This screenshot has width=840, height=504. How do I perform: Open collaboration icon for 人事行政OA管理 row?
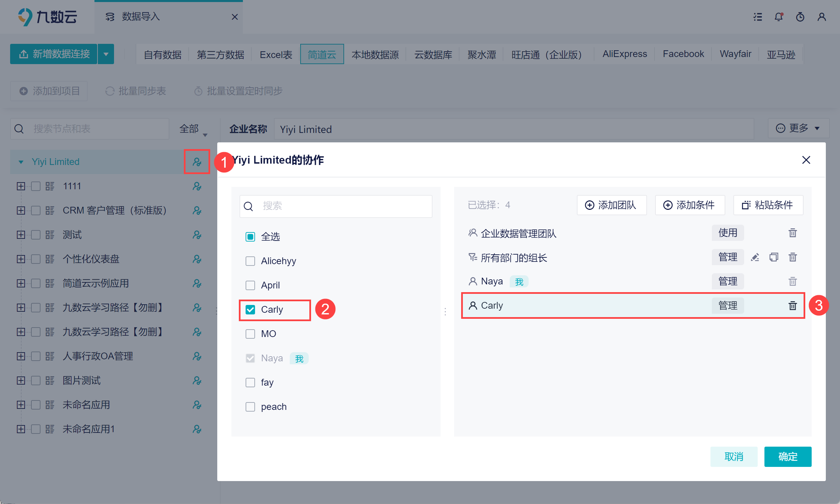tap(197, 356)
